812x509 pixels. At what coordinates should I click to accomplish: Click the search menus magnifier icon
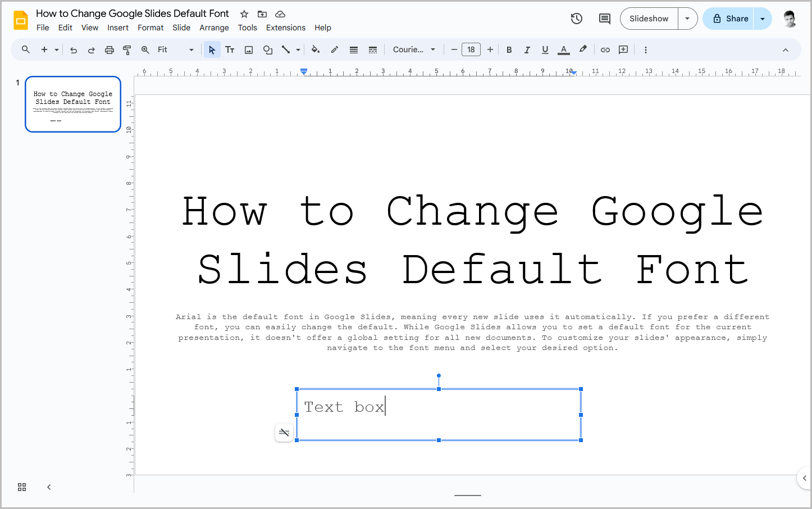tap(26, 49)
